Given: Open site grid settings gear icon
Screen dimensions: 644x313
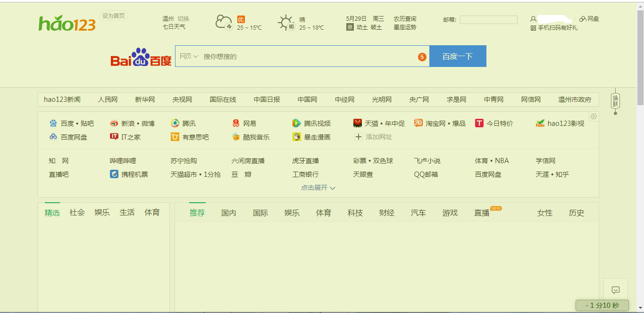Looking at the screenshot, I should pyautogui.click(x=594, y=116).
